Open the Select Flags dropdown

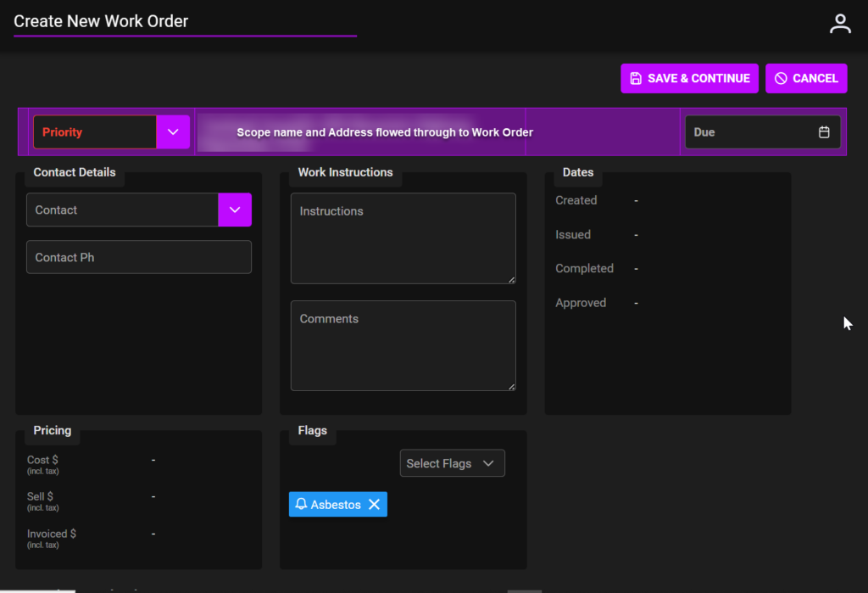tap(452, 463)
